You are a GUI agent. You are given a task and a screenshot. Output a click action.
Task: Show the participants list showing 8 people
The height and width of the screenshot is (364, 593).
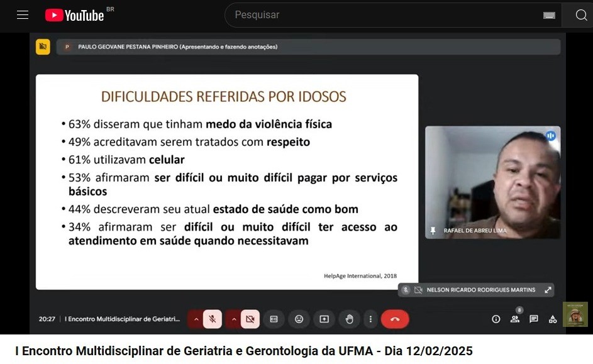coord(515,319)
